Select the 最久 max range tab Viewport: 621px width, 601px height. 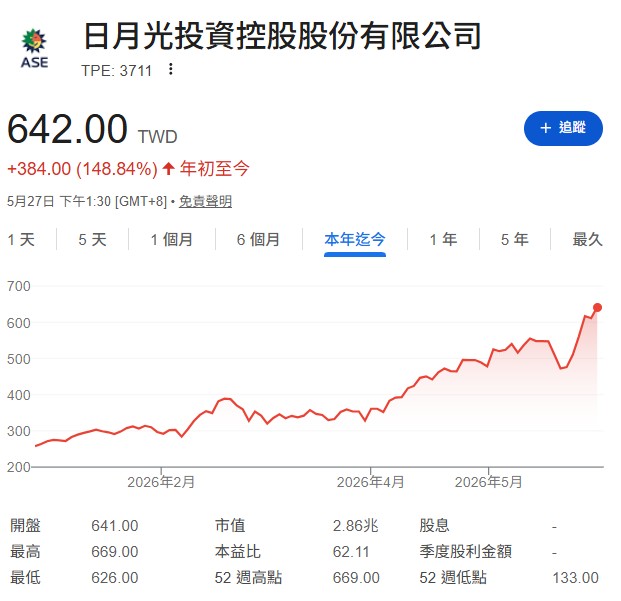(587, 240)
